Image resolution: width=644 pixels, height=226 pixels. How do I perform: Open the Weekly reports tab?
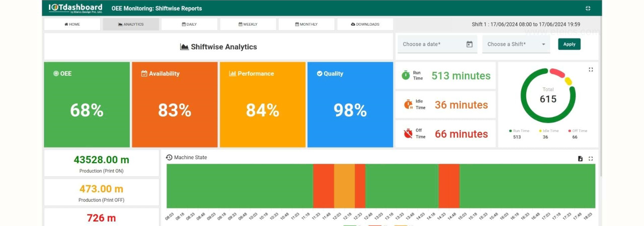pos(248,24)
